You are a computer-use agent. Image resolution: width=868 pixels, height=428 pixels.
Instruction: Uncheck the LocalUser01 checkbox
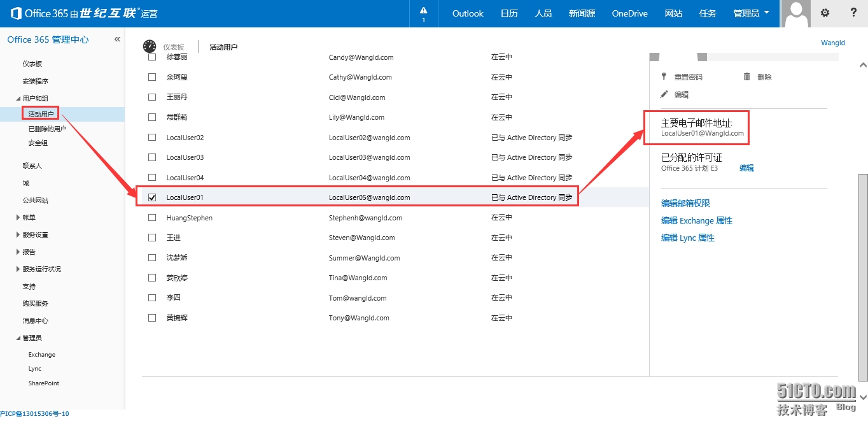coord(152,197)
